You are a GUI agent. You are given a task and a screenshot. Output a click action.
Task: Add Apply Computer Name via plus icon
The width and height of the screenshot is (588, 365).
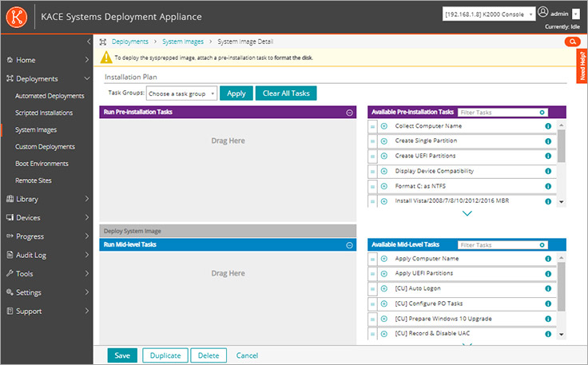point(384,259)
